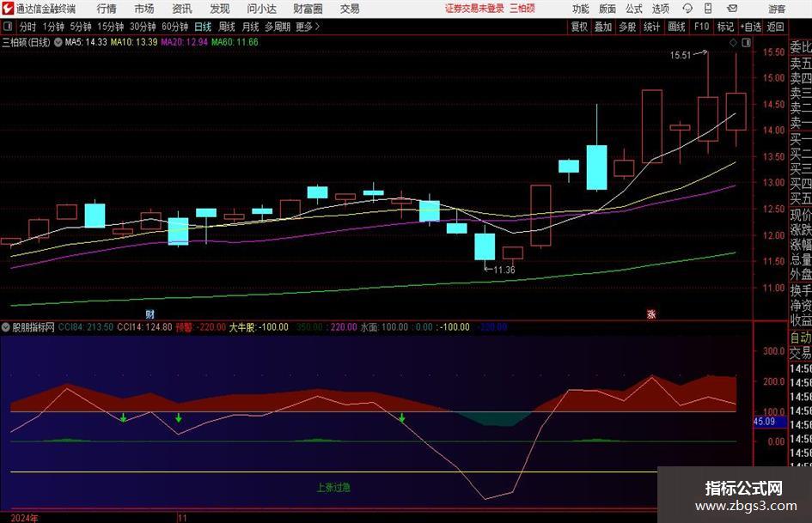
Task: Click the 统计 statistics button
Action: click(x=651, y=27)
